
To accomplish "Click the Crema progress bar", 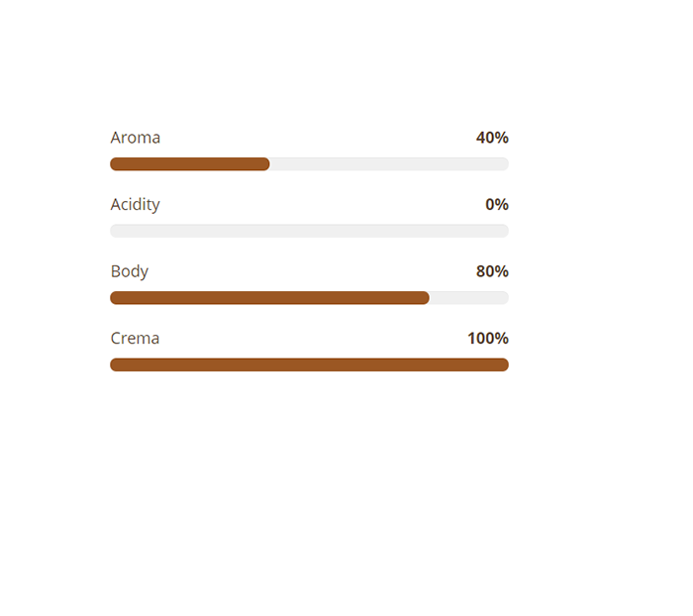I will (x=309, y=364).
